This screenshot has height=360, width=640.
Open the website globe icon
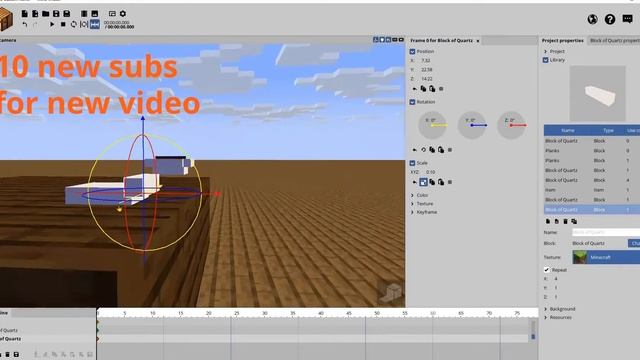tap(593, 19)
